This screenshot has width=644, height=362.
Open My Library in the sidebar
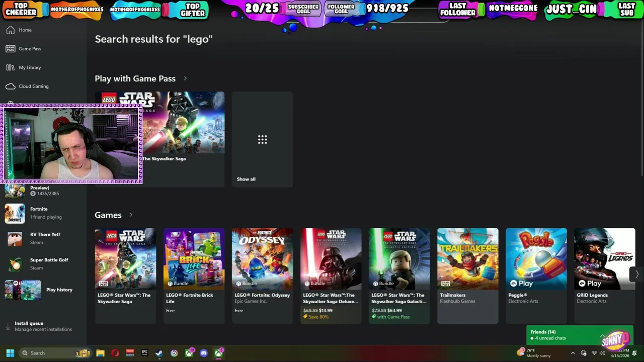click(x=43, y=67)
